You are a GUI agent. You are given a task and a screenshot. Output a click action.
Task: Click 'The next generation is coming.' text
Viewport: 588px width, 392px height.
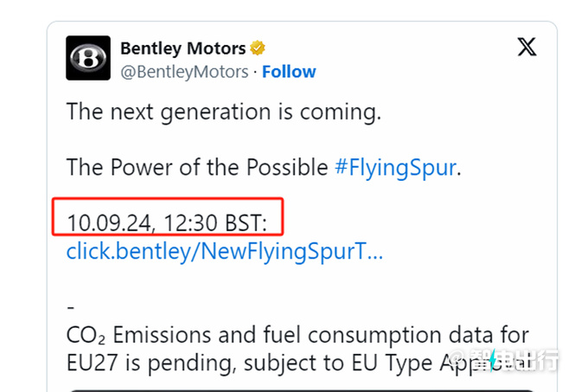pos(223,112)
